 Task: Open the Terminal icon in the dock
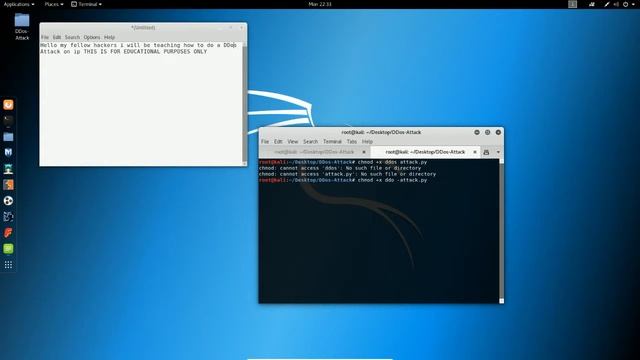click(x=8, y=120)
